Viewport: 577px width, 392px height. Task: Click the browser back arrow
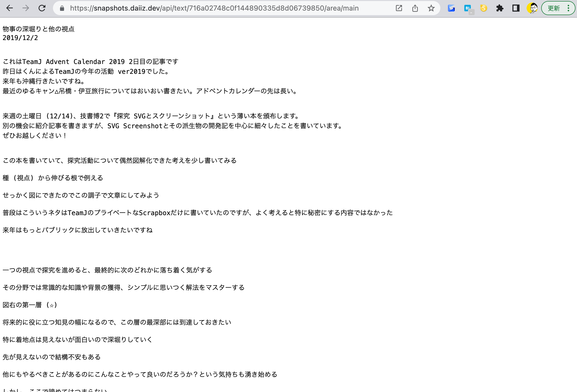10,8
